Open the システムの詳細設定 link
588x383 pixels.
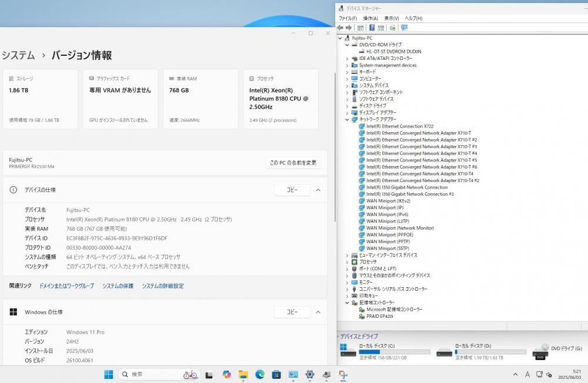163,286
